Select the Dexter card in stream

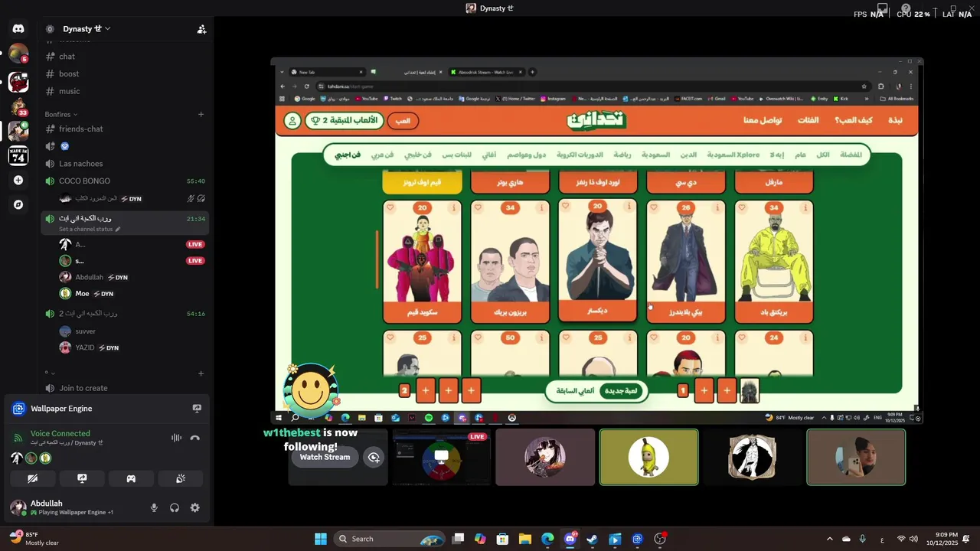coord(598,259)
